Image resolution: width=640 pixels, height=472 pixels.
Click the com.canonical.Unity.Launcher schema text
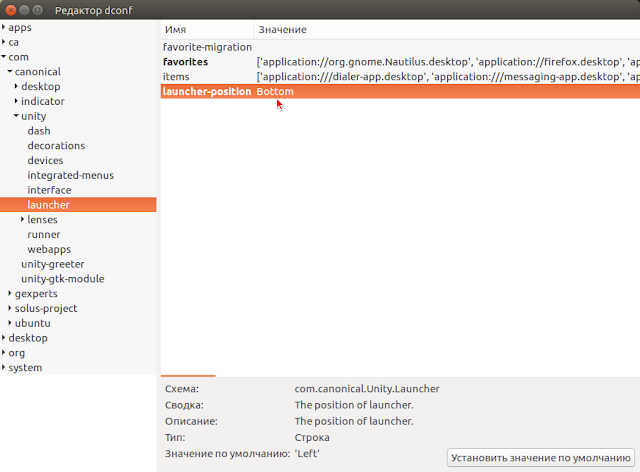[367, 389]
